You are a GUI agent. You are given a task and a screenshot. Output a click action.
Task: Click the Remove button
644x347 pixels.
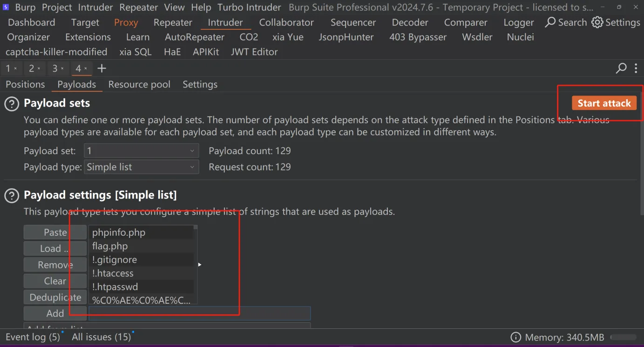point(55,265)
